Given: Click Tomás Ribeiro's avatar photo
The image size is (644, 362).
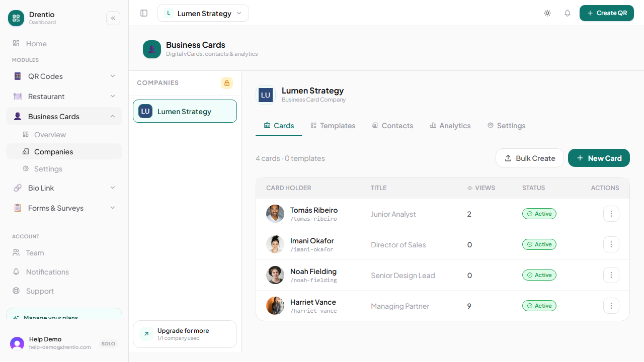Looking at the screenshot, I should click(x=275, y=214).
